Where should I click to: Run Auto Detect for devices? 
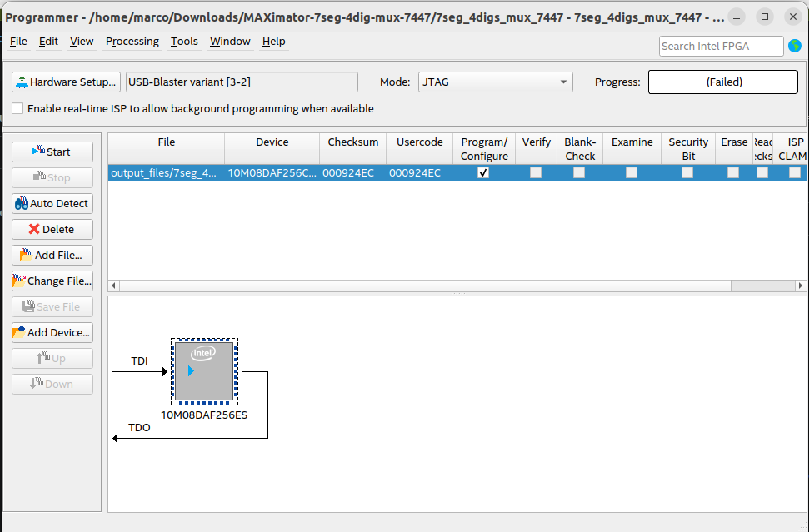pos(52,203)
